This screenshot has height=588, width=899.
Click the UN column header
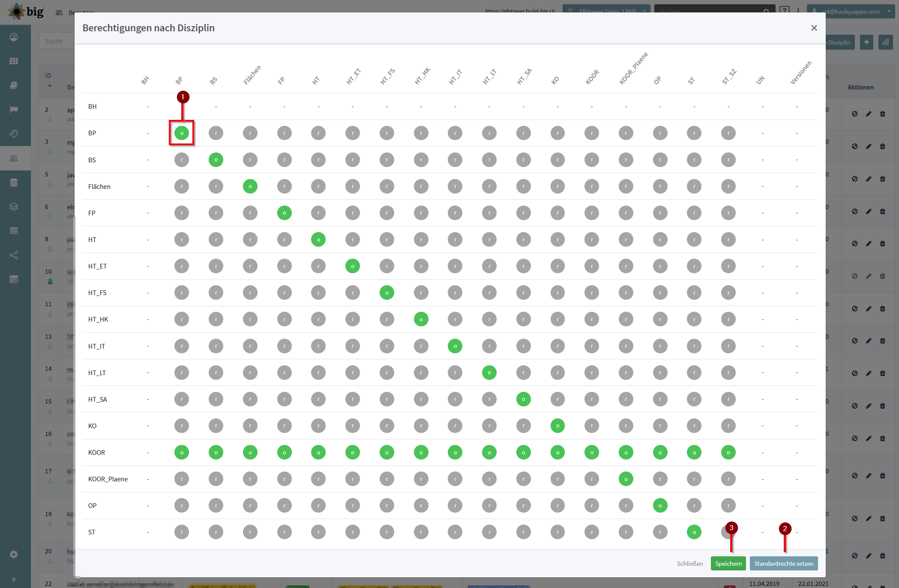(760, 80)
